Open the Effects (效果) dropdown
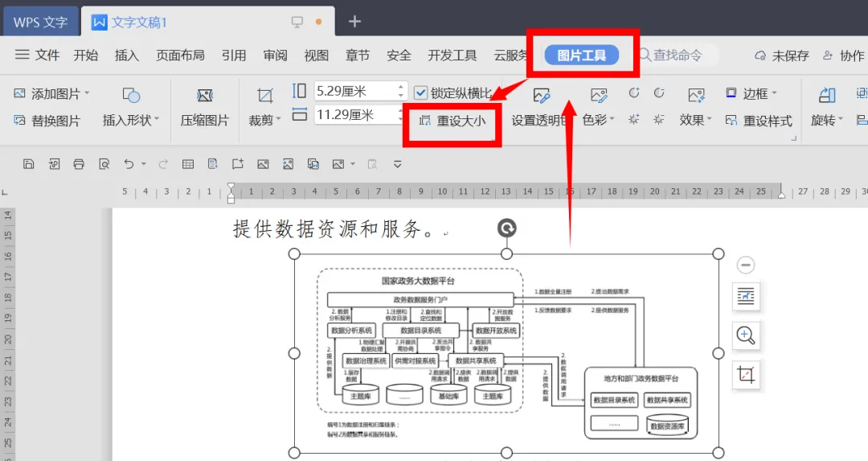The height and width of the screenshot is (461, 868). point(709,118)
